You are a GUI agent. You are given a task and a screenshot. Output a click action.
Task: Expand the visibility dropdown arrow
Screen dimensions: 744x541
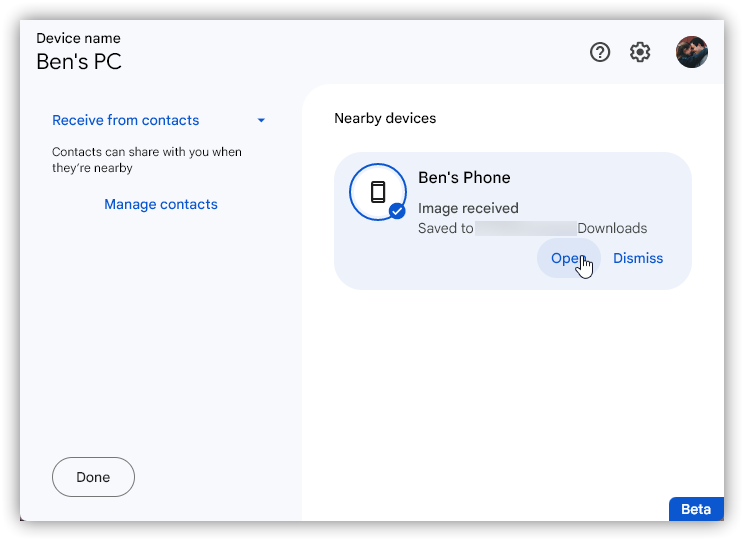click(x=261, y=121)
